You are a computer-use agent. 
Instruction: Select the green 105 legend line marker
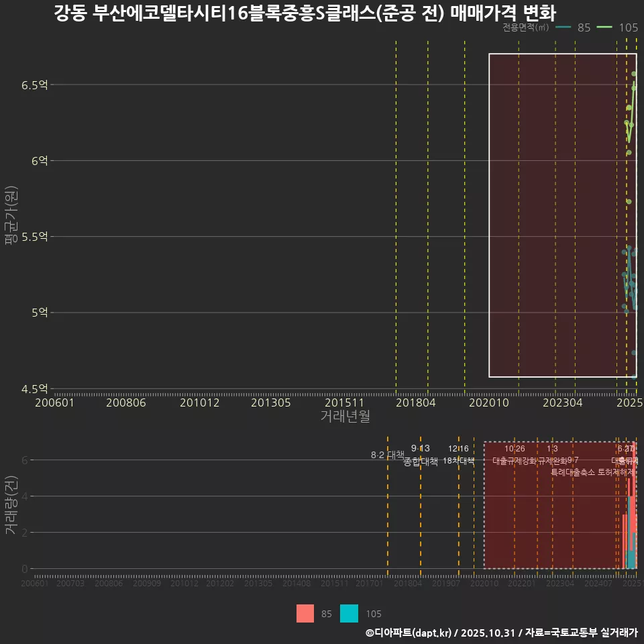(604, 28)
